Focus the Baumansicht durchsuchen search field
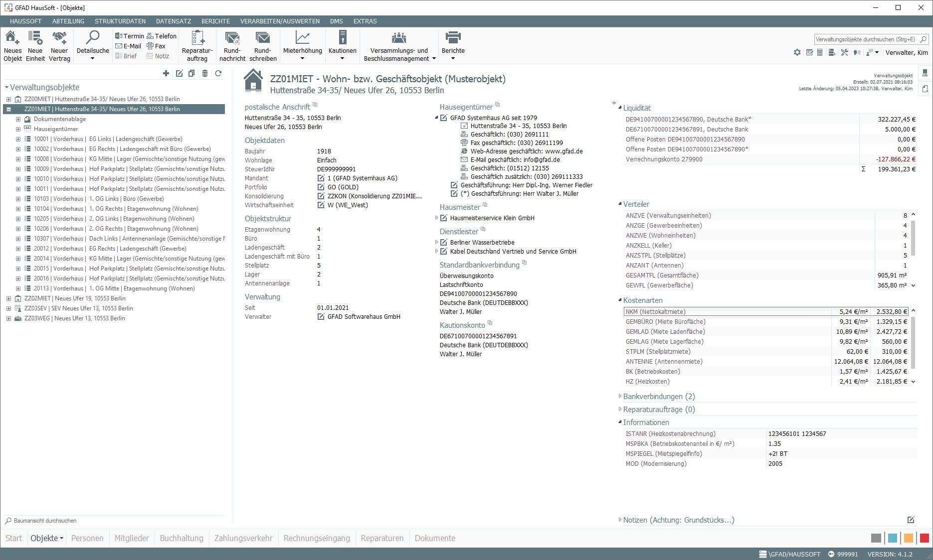The height and width of the screenshot is (560, 933). 114,521
